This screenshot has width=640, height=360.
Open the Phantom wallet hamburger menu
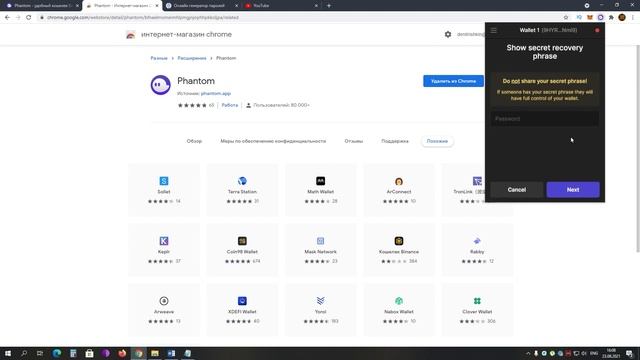[493, 30]
